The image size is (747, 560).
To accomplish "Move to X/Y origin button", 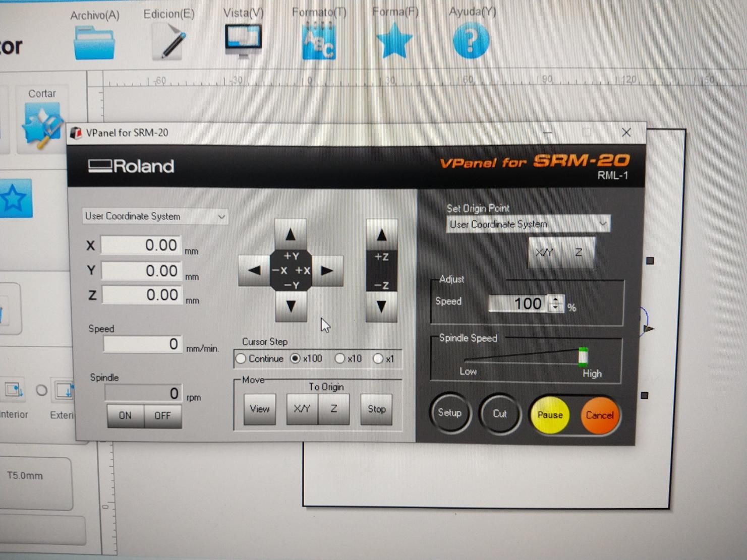I will pos(302,409).
